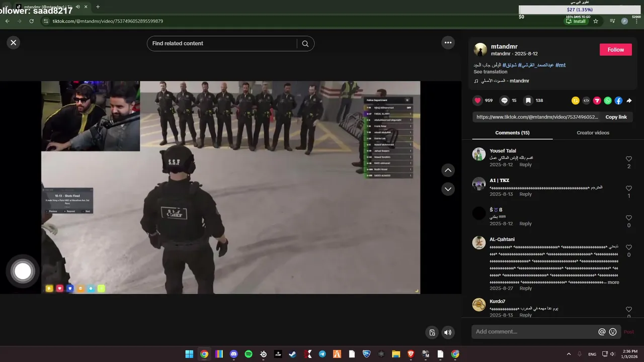Open browser three-dot menu
Image resolution: width=644 pixels, height=362 pixels.
click(x=636, y=21)
